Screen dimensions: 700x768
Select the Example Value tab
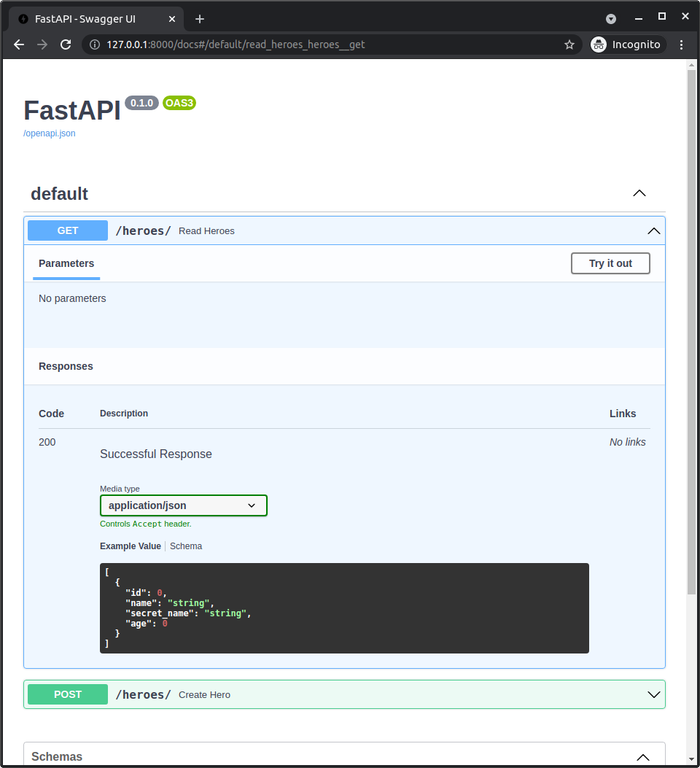point(129,546)
